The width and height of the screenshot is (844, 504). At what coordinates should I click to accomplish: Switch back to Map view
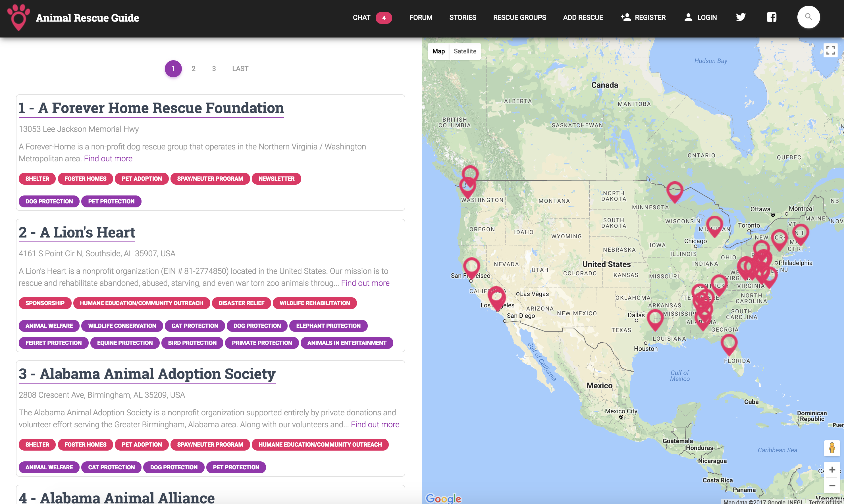(x=438, y=51)
